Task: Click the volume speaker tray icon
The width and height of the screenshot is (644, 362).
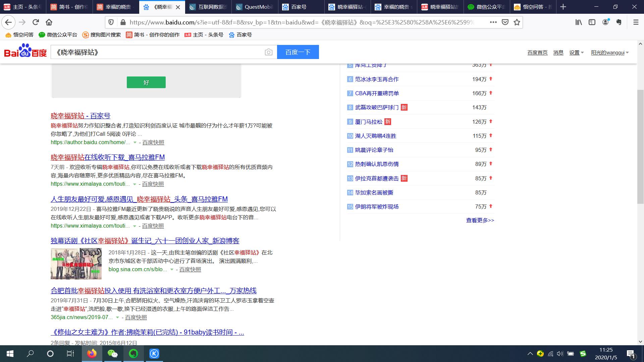Action: pyautogui.click(x=560, y=354)
